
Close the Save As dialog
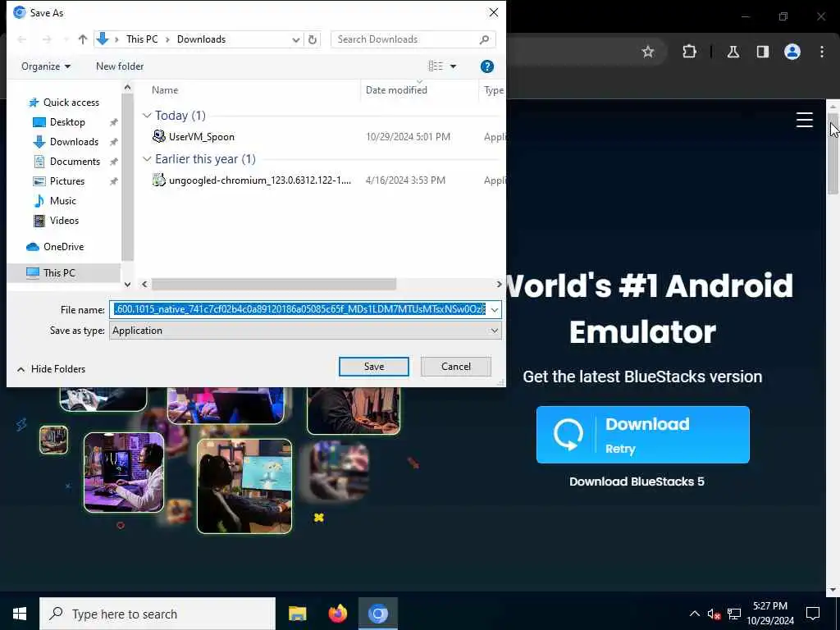tap(493, 12)
